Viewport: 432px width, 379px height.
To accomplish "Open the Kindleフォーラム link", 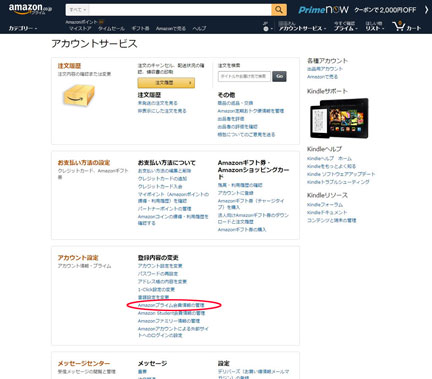I will click(x=325, y=204).
